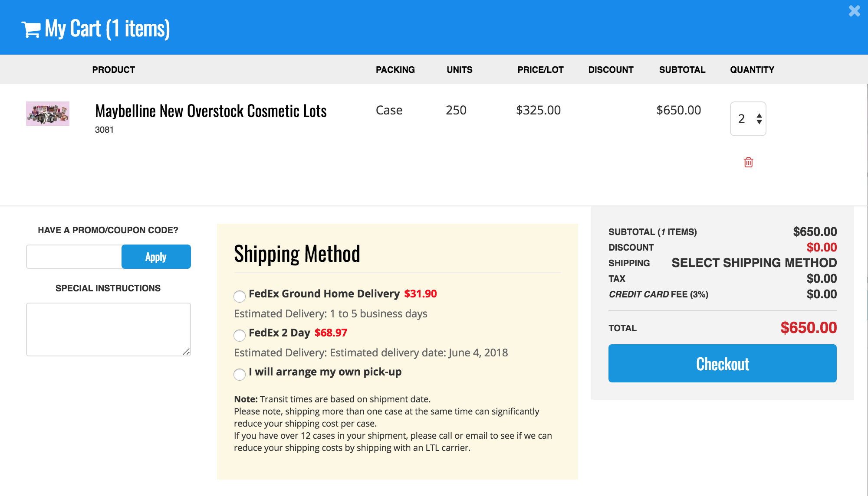Click the SUBTOTAL column header

682,70
